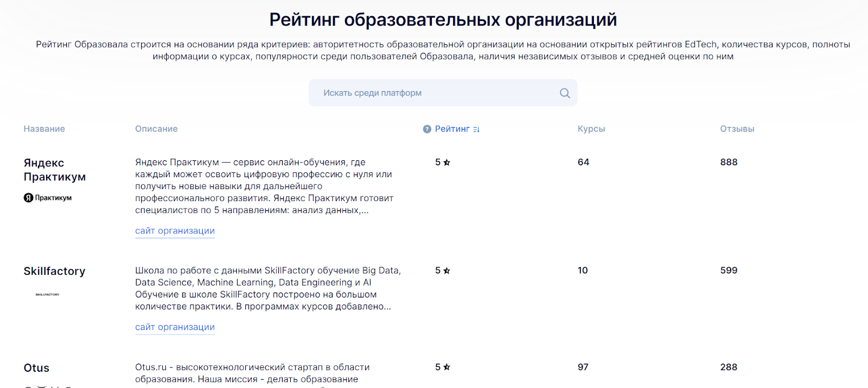Open the Otus organization name
This screenshot has width=868, height=388.
tap(36, 368)
